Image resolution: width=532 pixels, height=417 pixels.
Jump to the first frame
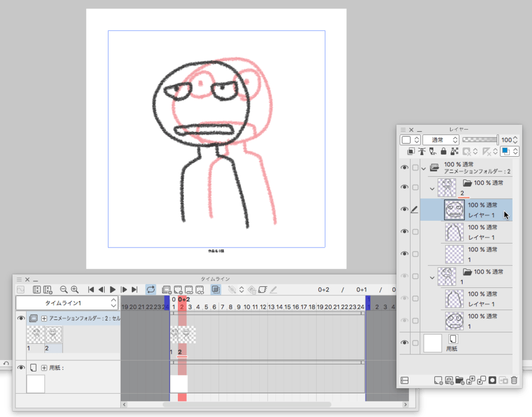pos(90,290)
